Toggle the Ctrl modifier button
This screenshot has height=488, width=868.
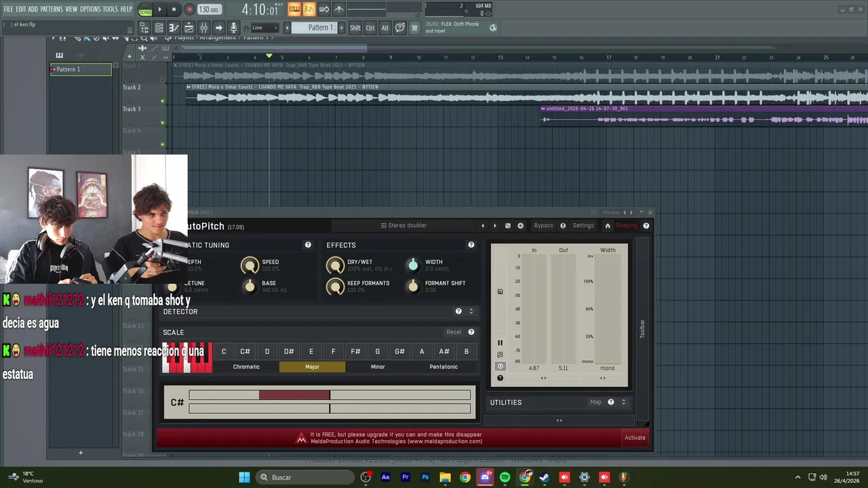[370, 28]
